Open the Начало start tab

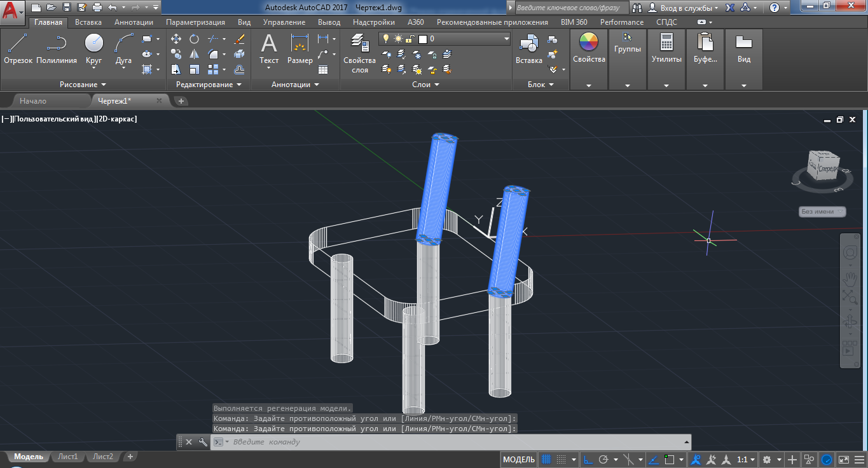33,100
